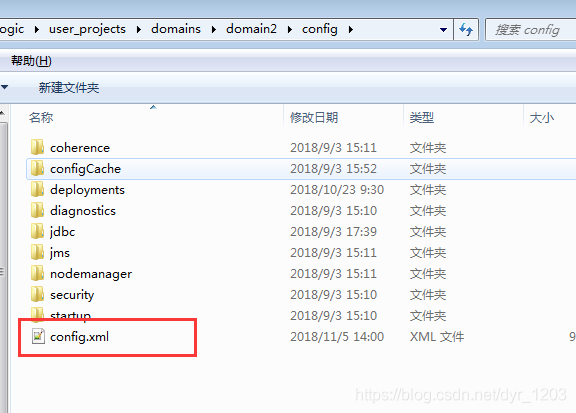This screenshot has width=576, height=413.
Task: Select the configCache folder icon
Action: click(x=37, y=168)
